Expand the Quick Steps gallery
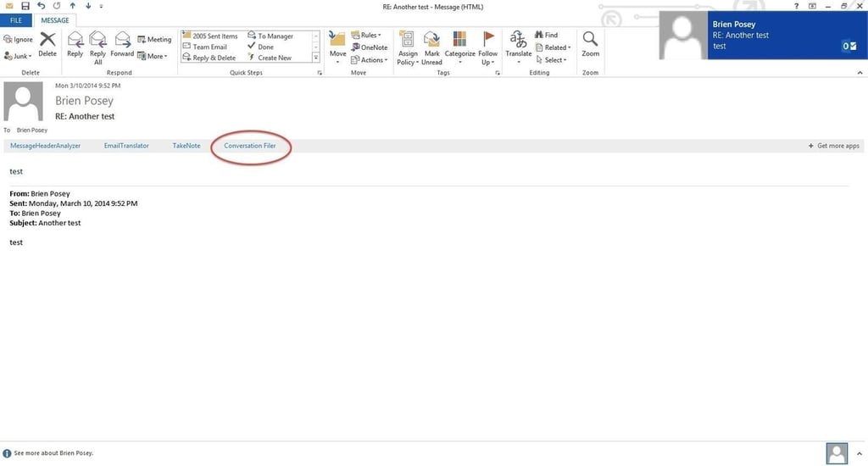Screen dimensions: 868x466 point(316,58)
